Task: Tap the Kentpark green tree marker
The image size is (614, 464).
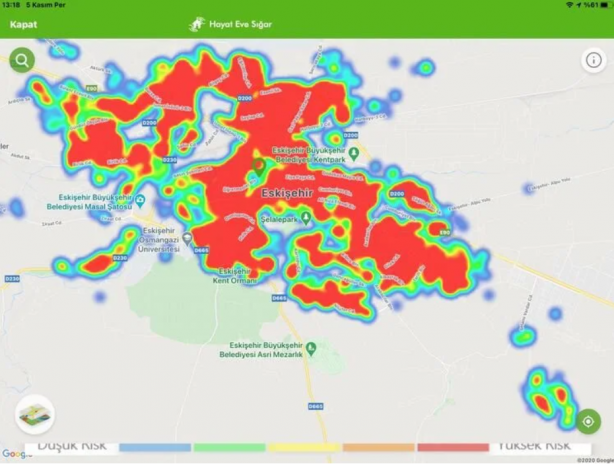Action: pyautogui.click(x=354, y=154)
